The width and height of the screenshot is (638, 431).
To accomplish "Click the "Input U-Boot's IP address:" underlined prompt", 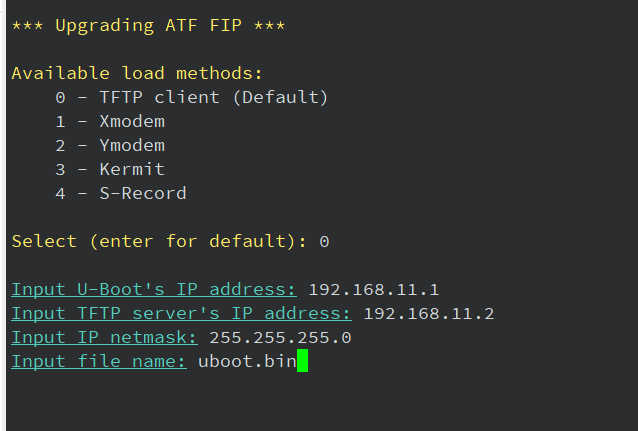I will click(x=154, y=289).
